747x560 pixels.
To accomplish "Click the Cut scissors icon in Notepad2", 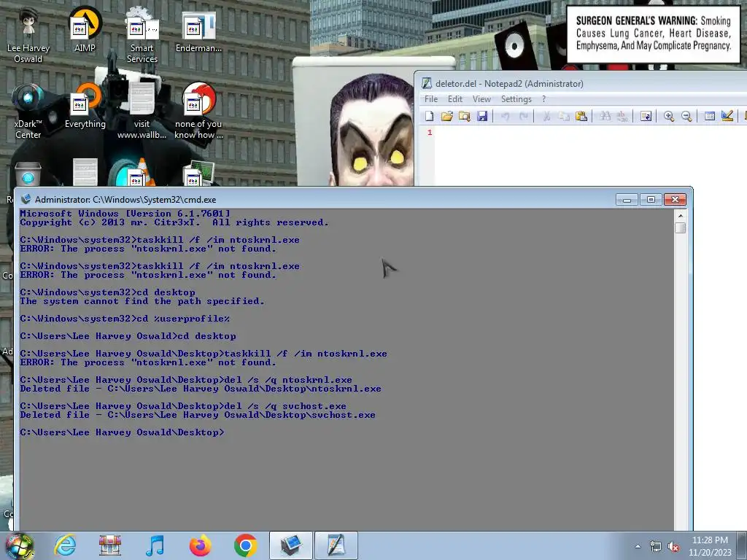I will pos(546,116).
